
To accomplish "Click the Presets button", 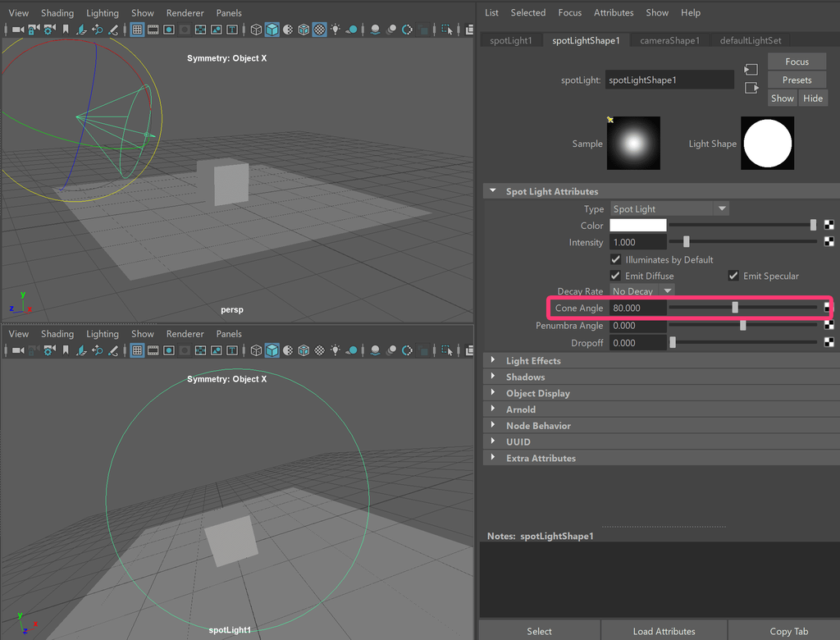I will [797, 80].
